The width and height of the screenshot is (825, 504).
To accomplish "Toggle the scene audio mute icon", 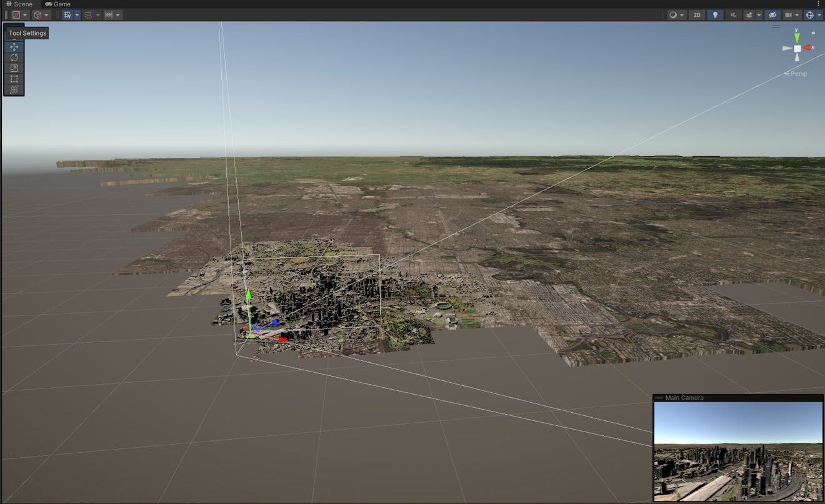I will 734,15.
